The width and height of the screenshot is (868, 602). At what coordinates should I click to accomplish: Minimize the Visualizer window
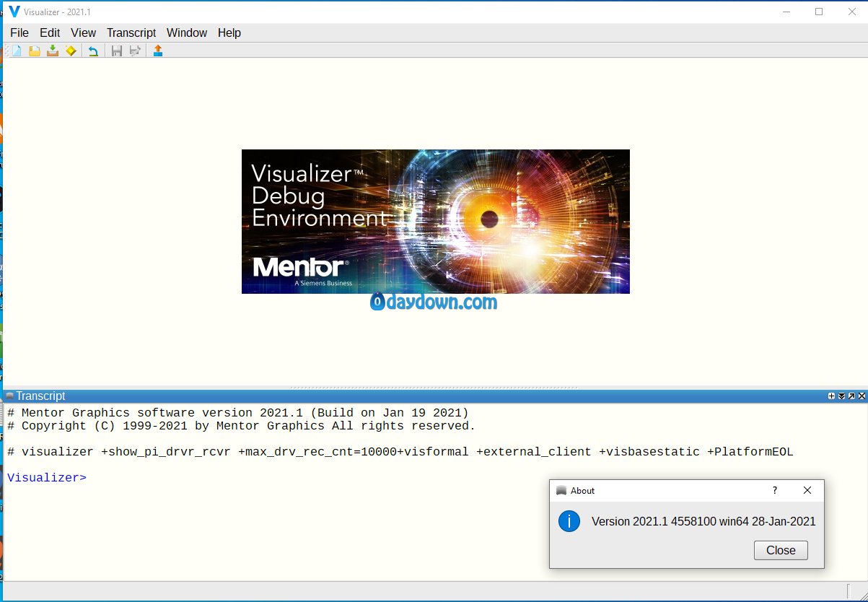786,12
